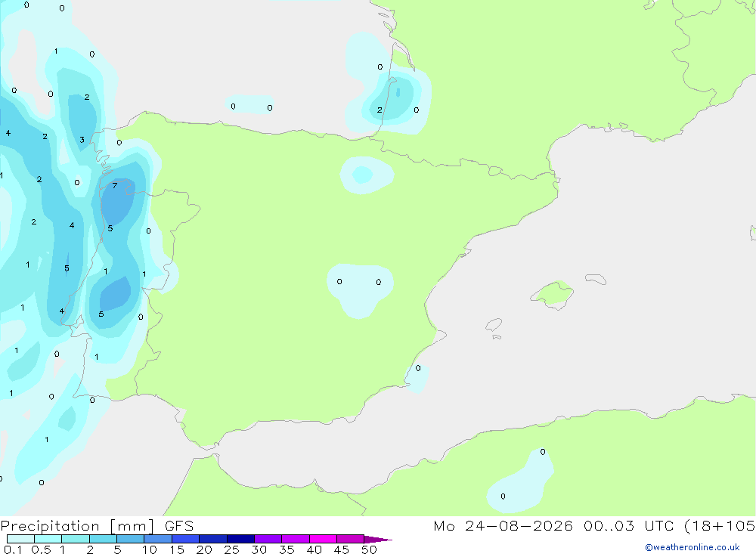Choose the 20–25 mm legend color box
756x554 pixels.
point(213,539)
